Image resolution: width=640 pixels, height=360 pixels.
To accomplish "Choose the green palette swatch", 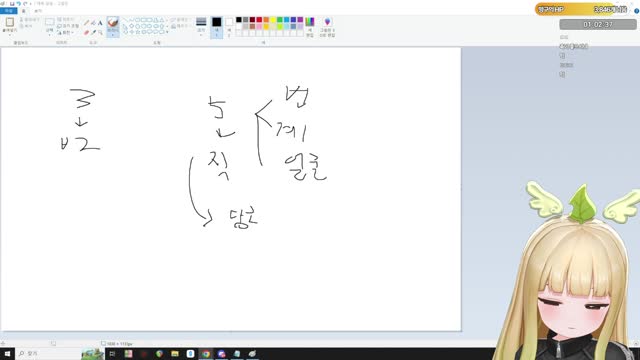I will [x=280, y=20].
